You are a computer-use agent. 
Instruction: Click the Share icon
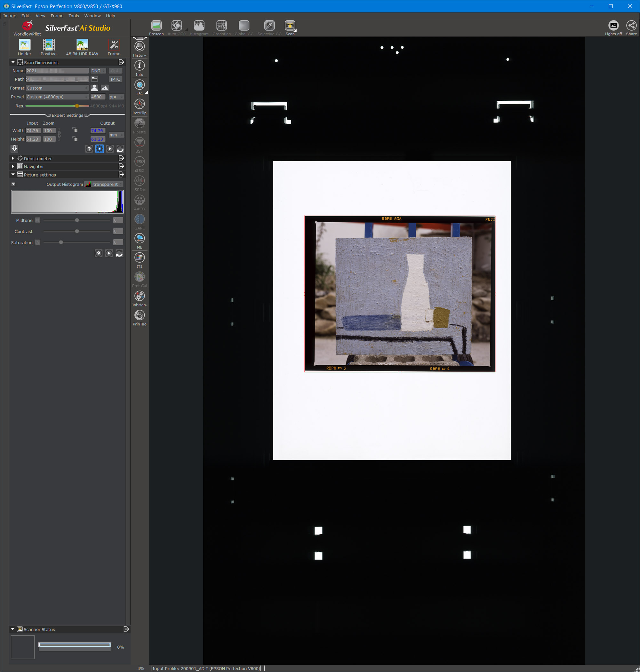click(x=631, y=28)
